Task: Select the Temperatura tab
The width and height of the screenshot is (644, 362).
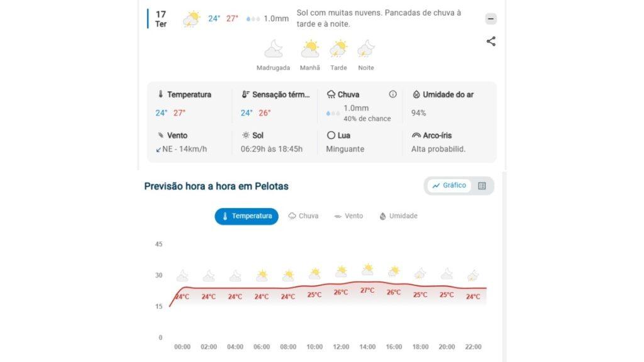Action: 247,216
